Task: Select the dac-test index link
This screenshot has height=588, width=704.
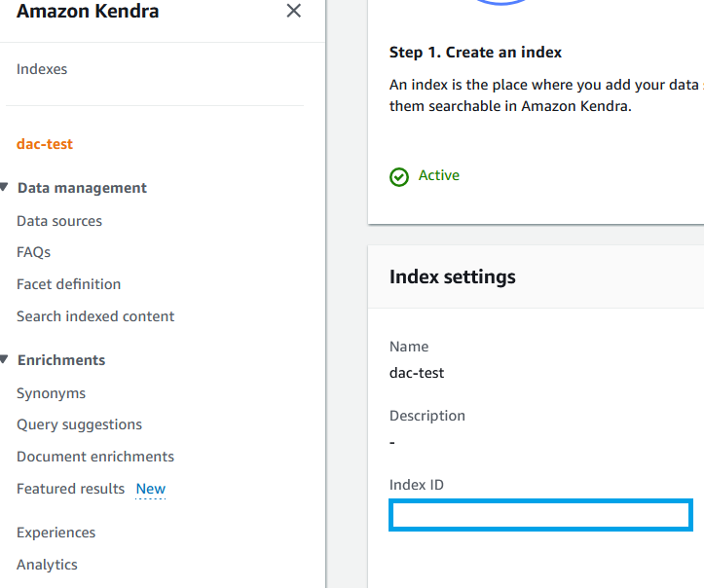Action: pyautogui.click(x=45, y=144)
